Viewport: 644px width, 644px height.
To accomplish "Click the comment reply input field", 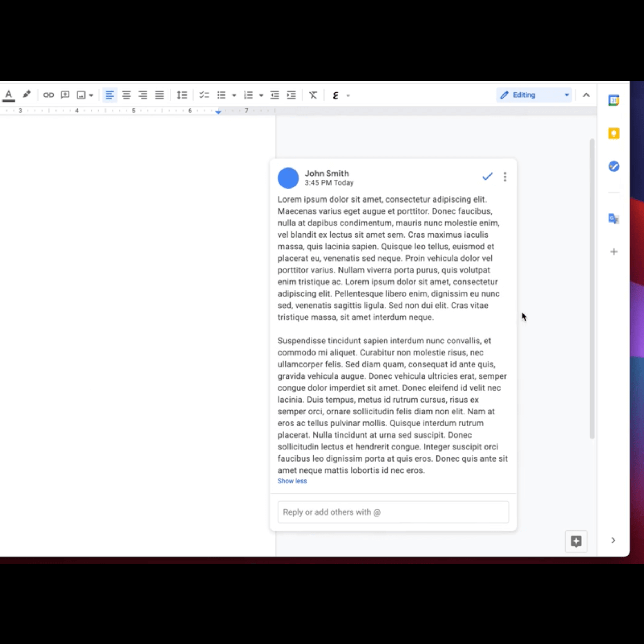I will click(x=393, y=512).
